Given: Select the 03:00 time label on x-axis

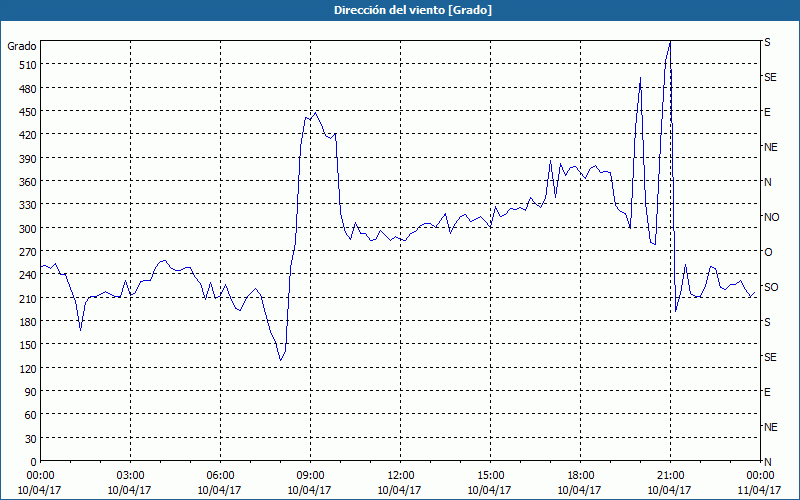Looking at the screenshot, I should (x=130, y=475).
